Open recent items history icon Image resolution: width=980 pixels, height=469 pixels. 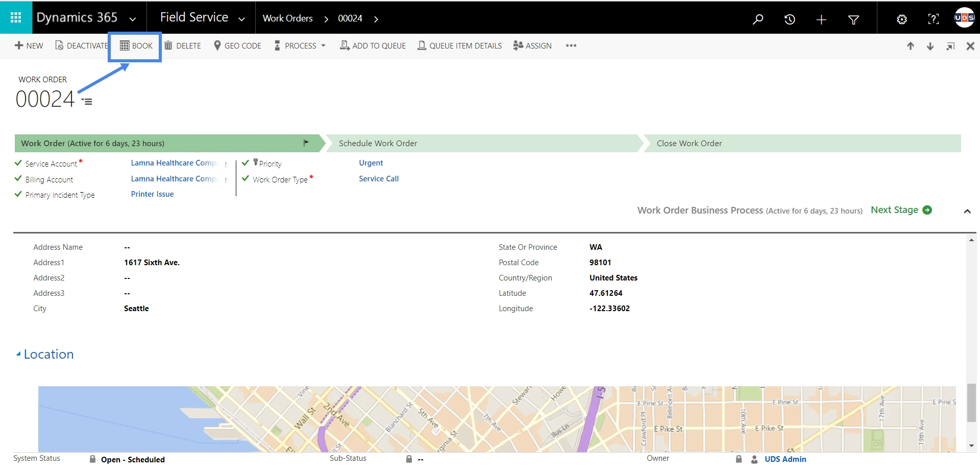[790, 19]
